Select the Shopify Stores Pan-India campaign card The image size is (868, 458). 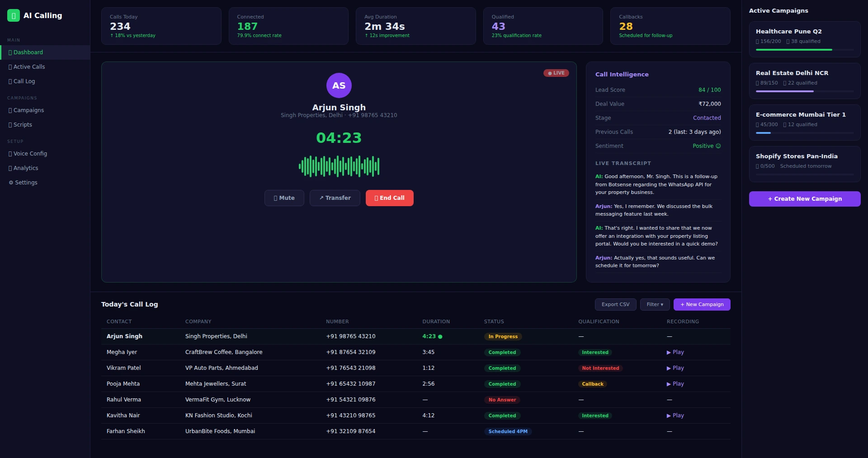(805, 164)
